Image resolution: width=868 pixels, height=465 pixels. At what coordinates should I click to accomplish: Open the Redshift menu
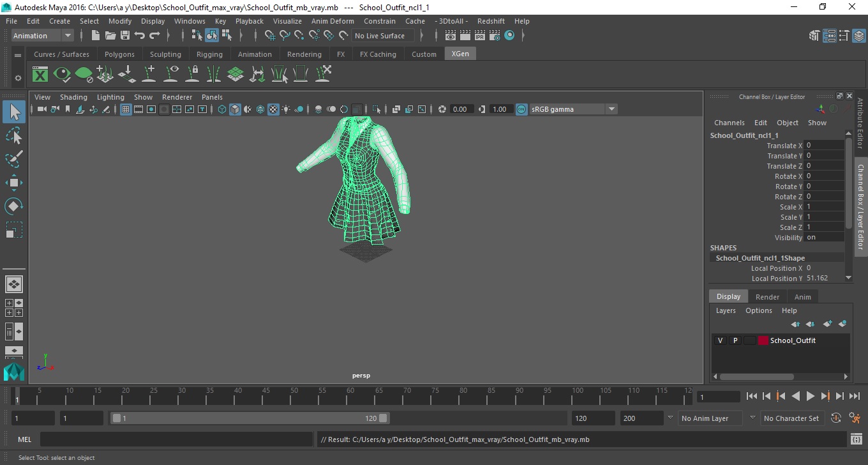tap(491, 21)
